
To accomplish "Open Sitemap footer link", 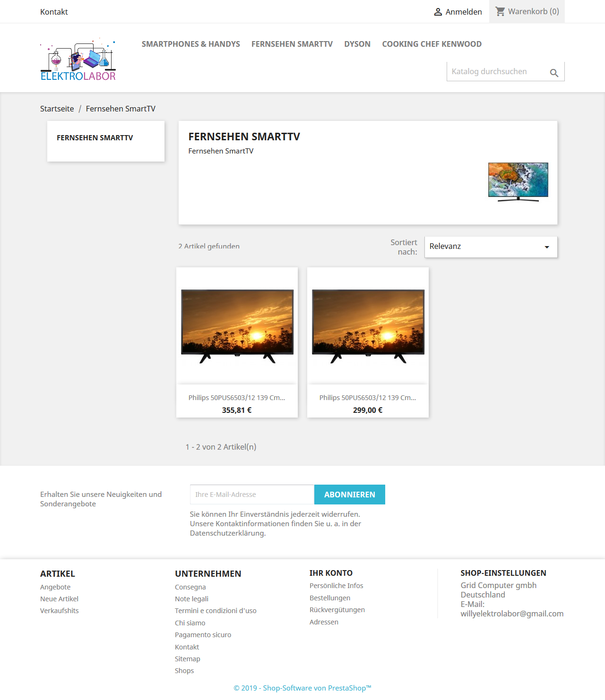I will click(x=188, y=659).
